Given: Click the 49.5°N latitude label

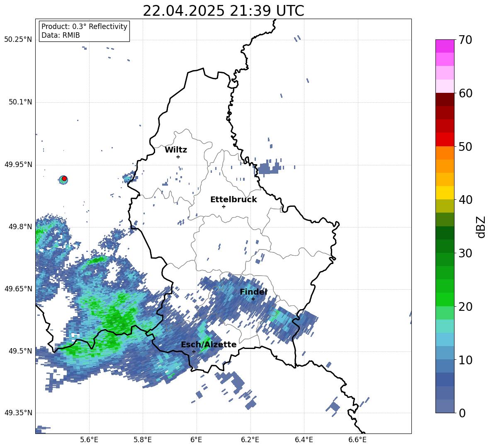Looking at the screenshot, I should pyautogui.click(x=20, y=351).
